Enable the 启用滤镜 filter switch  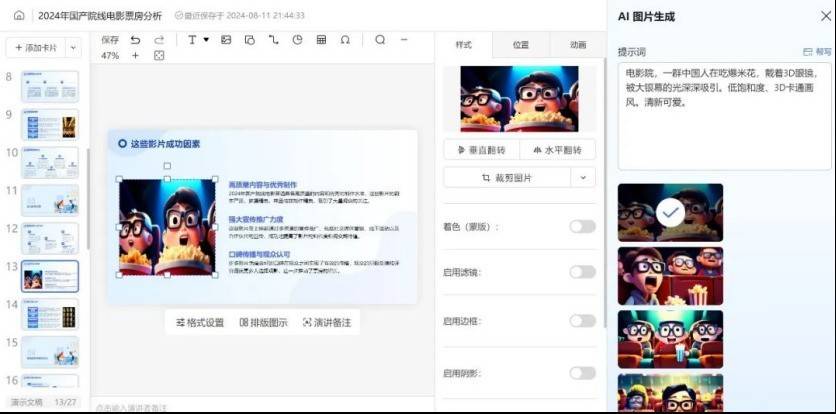(x=582, y=272)
